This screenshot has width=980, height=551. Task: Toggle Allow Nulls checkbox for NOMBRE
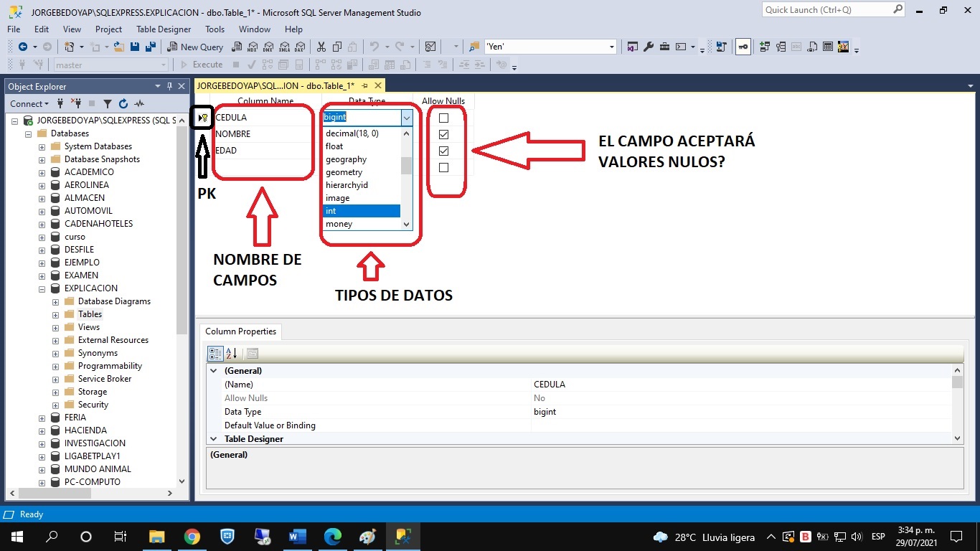tap(443, 134)
